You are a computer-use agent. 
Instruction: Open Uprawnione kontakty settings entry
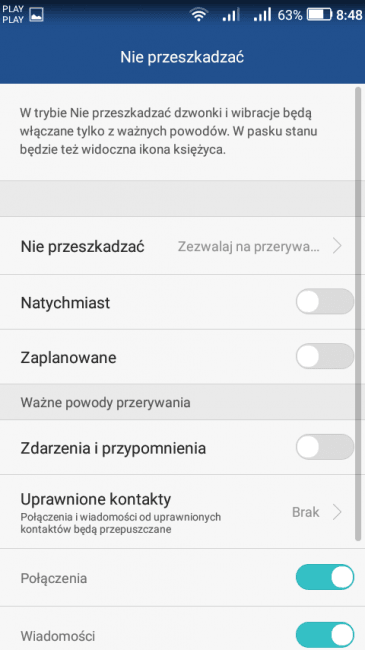point(182,512)
